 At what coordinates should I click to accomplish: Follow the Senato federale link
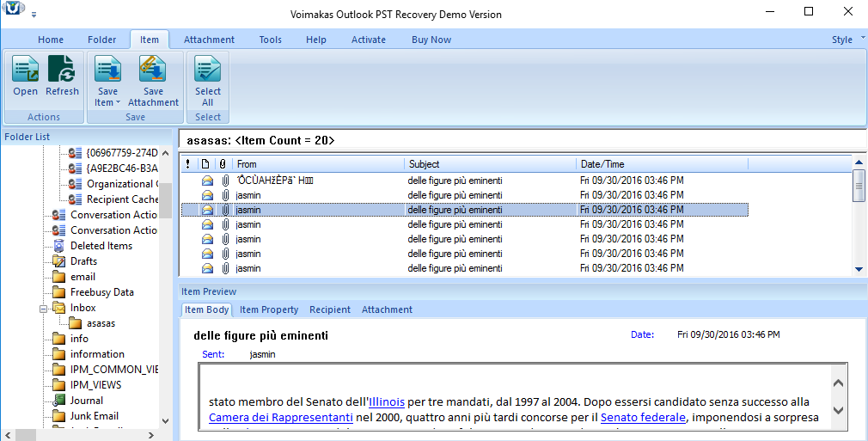click(x=643, y=417)
